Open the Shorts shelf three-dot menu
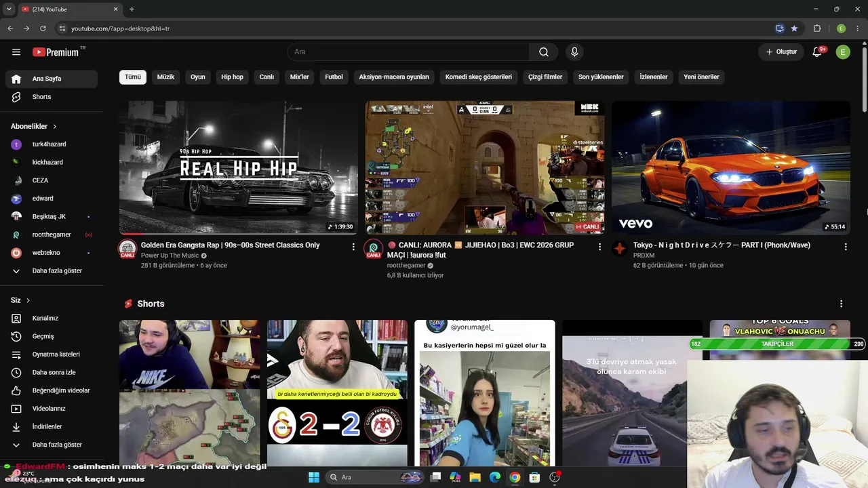 click(842, 304)
